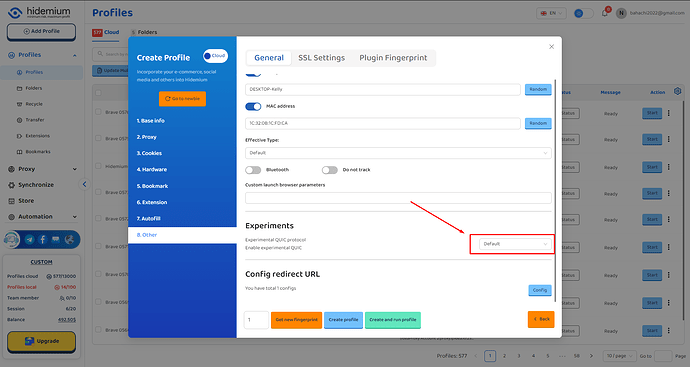The image size is (690, 367).
Task: Focus the Custom launch browser parameters field
Action: point(398,198)
